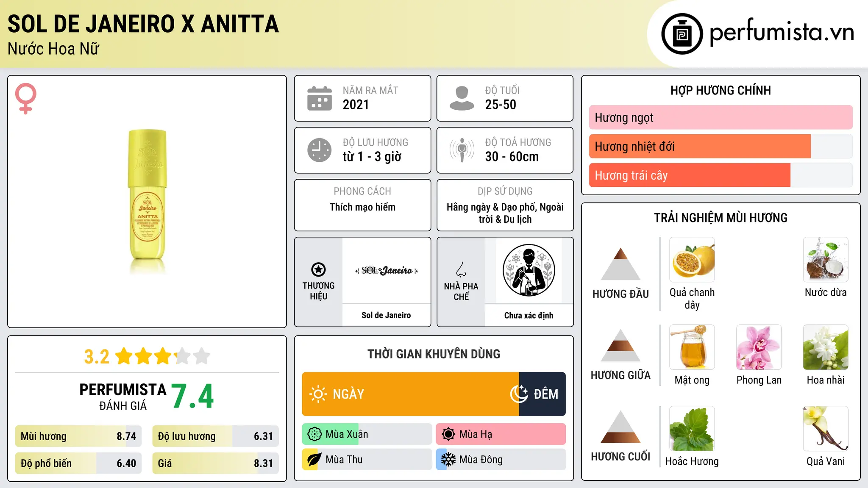Click the Thời gian khuyên dùng heading
Screen dimensions: 868x488
pyautogui.click(x=434, y=354)
